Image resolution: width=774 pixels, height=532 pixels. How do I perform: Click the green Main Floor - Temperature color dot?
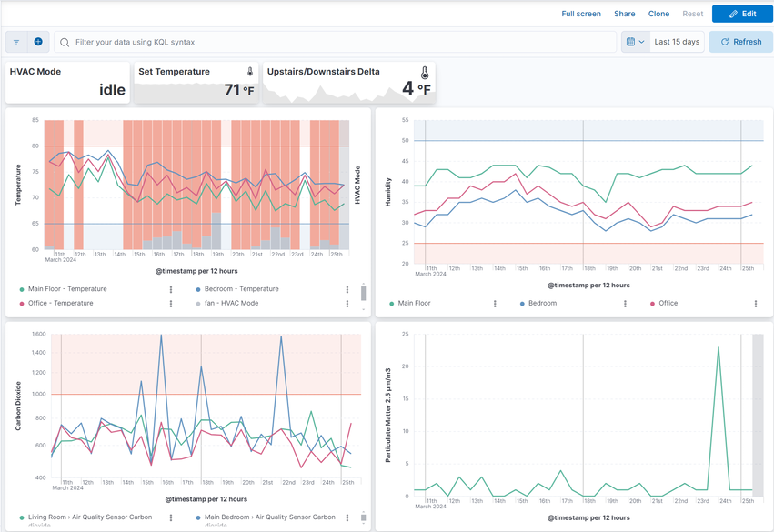(22, 289)
